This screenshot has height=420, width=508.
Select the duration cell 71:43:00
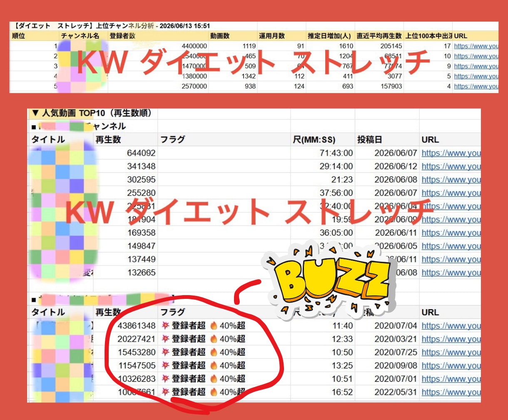pyautogui.click(x=336, y=153)
